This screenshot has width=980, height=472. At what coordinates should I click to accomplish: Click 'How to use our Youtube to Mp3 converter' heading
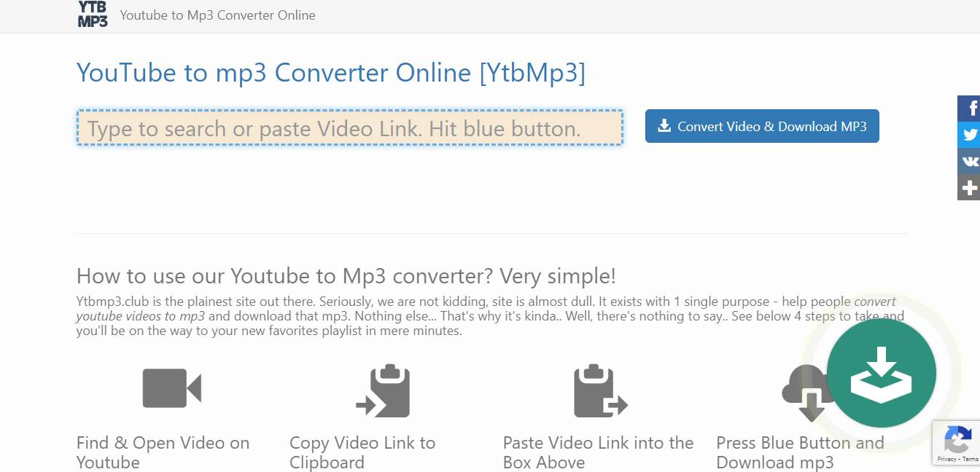[x=346, y=276]
